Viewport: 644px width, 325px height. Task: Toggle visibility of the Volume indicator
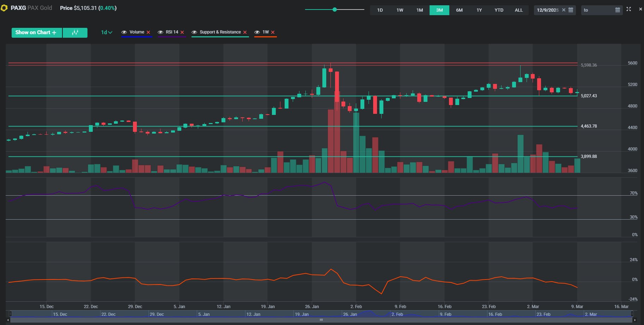124,32
